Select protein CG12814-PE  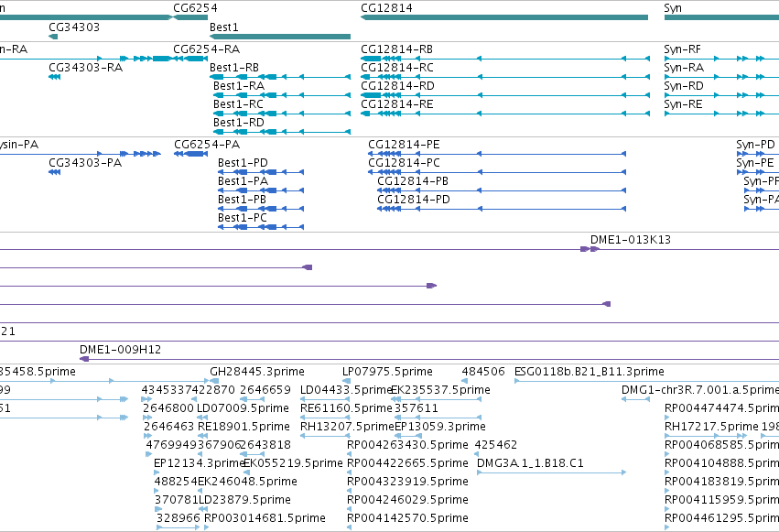tap(404, 145)
